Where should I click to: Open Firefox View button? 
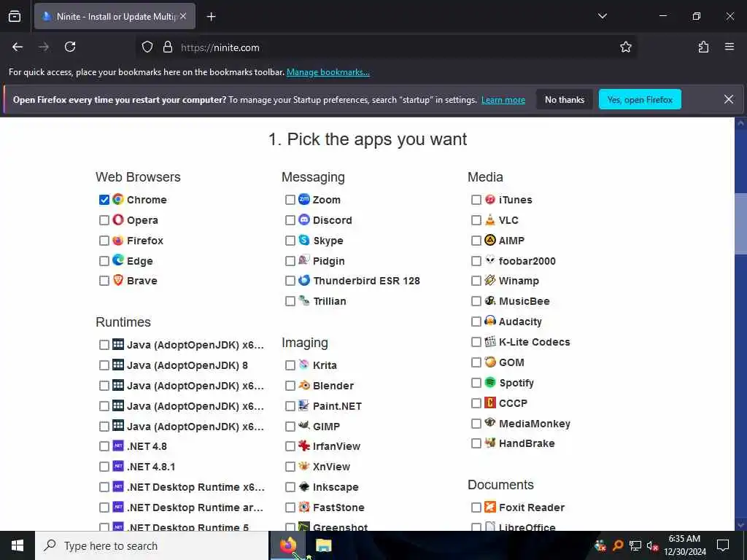tap(15, 16)
